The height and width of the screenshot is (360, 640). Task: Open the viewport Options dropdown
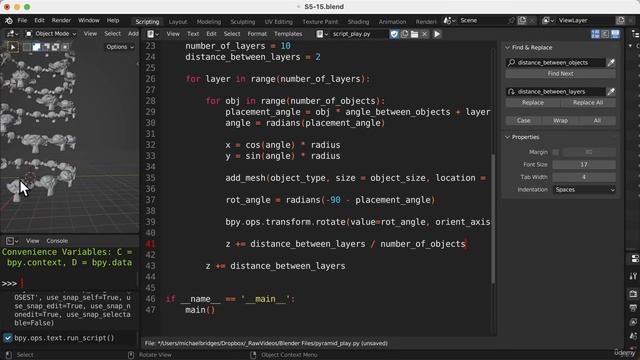point(120,47)
